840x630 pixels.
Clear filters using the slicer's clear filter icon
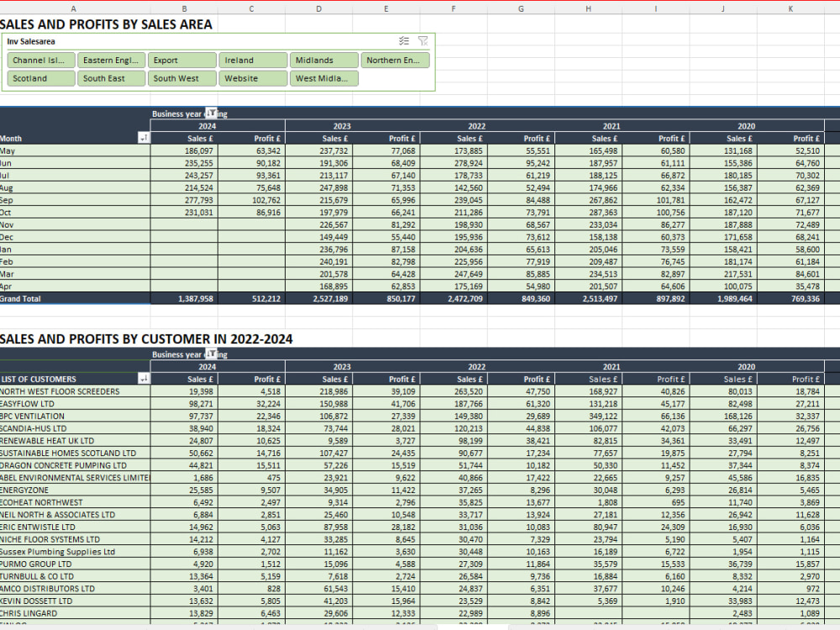[423, 40]
